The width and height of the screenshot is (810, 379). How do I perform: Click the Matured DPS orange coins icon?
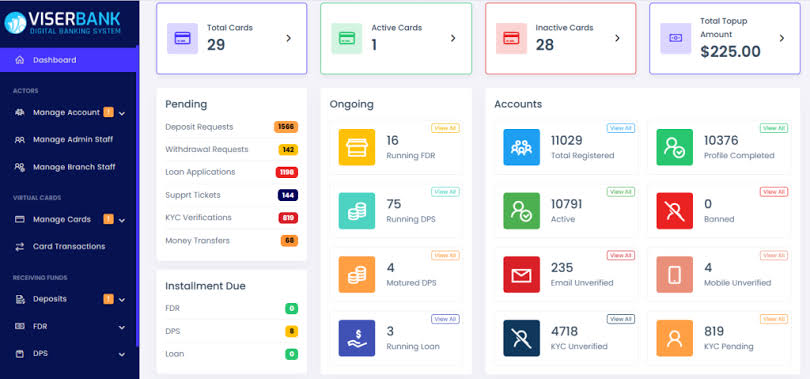357,275
